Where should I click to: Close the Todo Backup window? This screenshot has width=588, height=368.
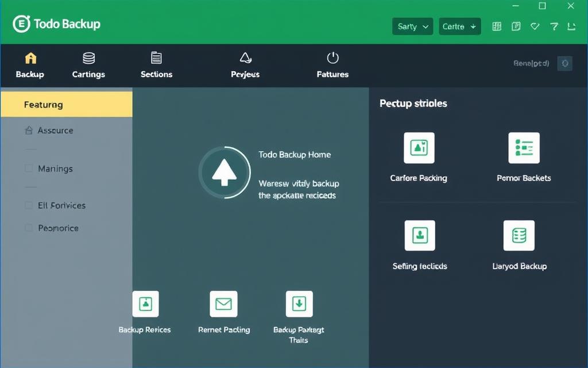coord(570,6)
